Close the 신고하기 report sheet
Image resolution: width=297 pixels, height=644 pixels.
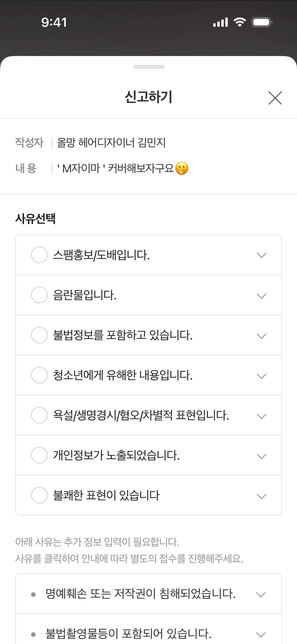(x=275, y=98)
